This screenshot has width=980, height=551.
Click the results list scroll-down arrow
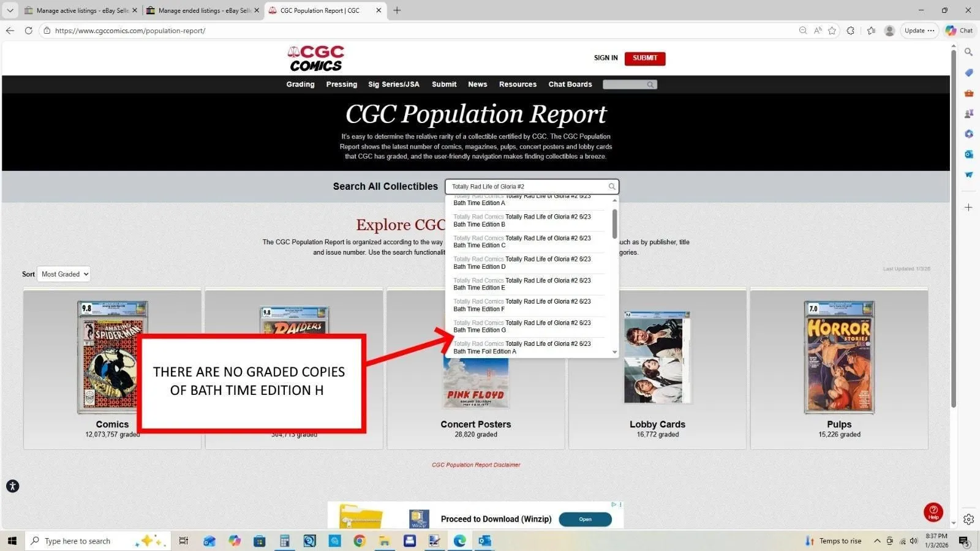pyautogui.click(x=614, y=352)
